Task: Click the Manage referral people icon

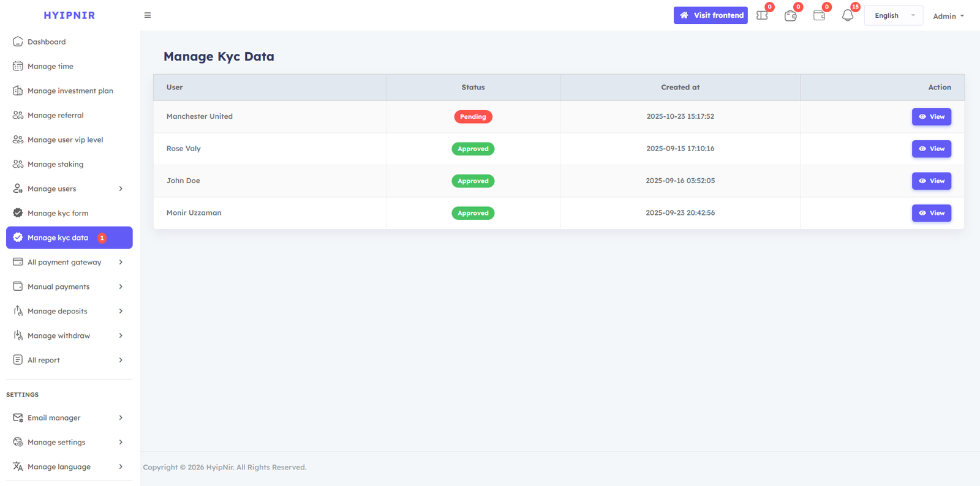Action: pyautogui.click(x=18, y=115)
